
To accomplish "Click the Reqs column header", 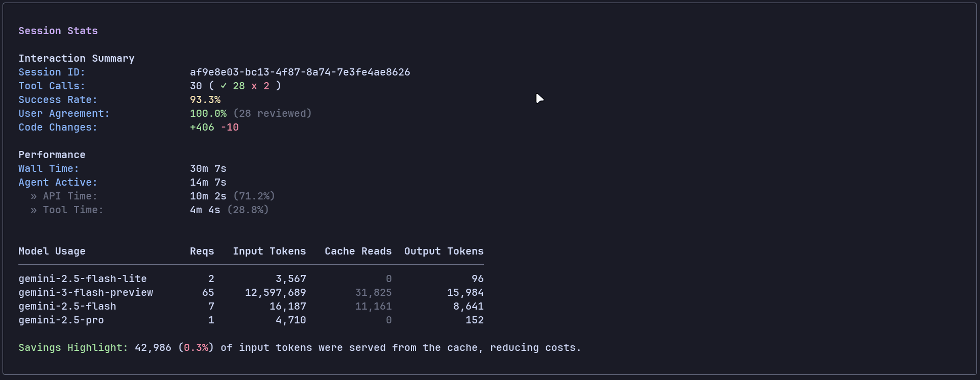I will [202, 251].
